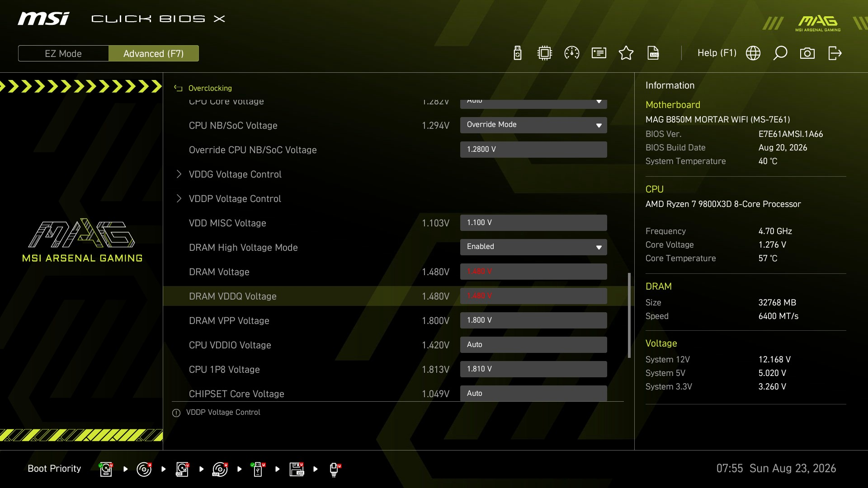Select the USB floppy boot device icon
The height and width of the screenshot is (488, 868).
(297, 469)
